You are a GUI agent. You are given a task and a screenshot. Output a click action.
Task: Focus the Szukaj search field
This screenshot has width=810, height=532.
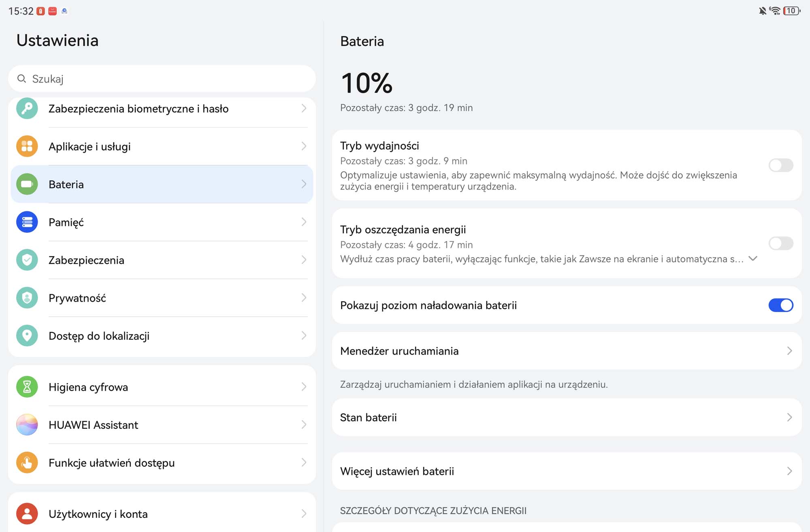coord(162,79)
